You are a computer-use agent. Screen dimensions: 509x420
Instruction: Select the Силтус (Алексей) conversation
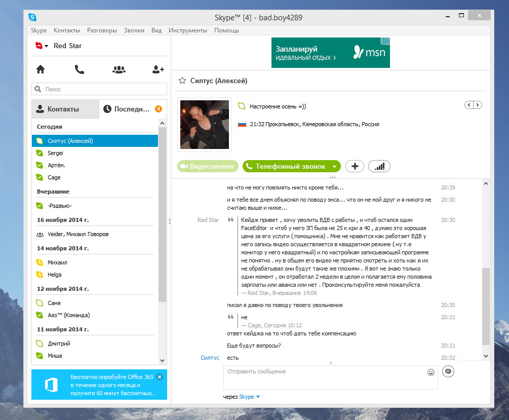coord(95,141)
